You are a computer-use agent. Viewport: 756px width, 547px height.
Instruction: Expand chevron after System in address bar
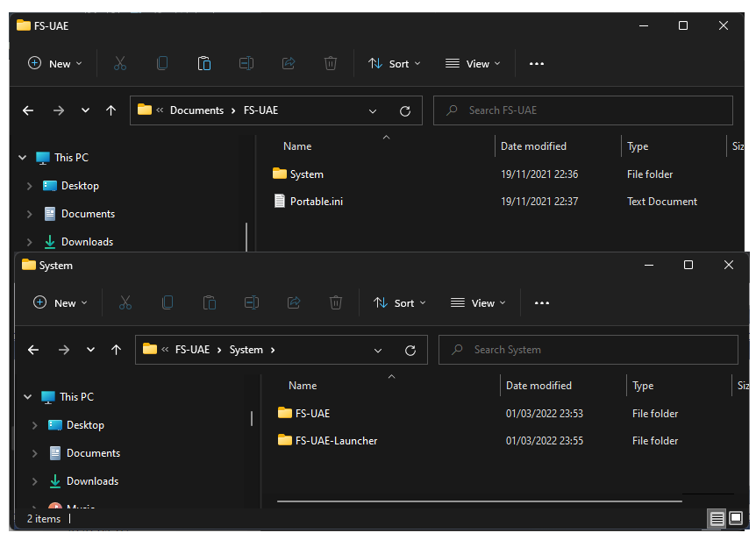tap(273, 350)
